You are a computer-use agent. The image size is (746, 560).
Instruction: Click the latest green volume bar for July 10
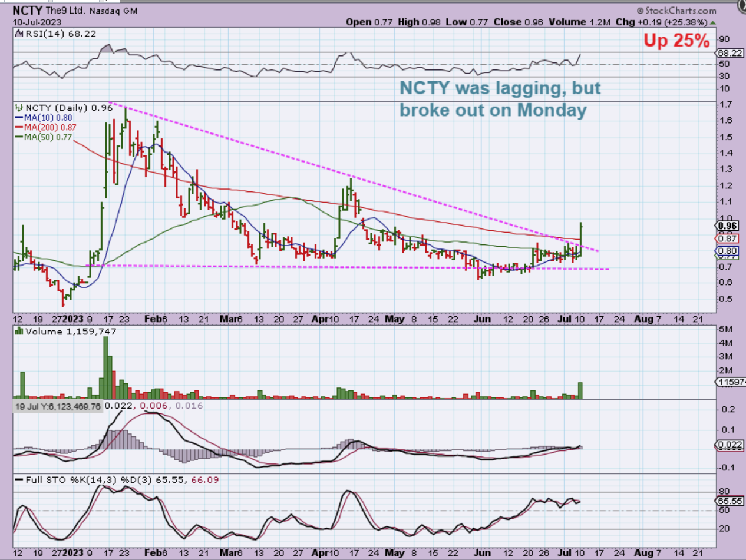580,391
